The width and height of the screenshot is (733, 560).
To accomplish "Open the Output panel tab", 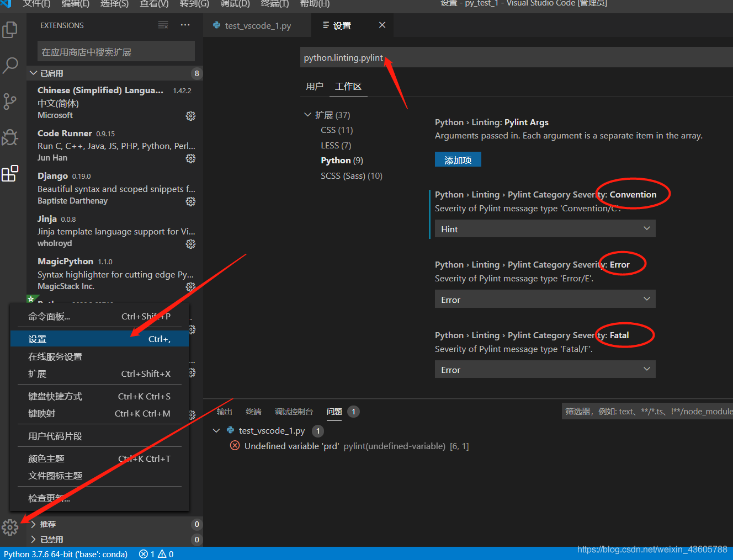I will point(224,412).
